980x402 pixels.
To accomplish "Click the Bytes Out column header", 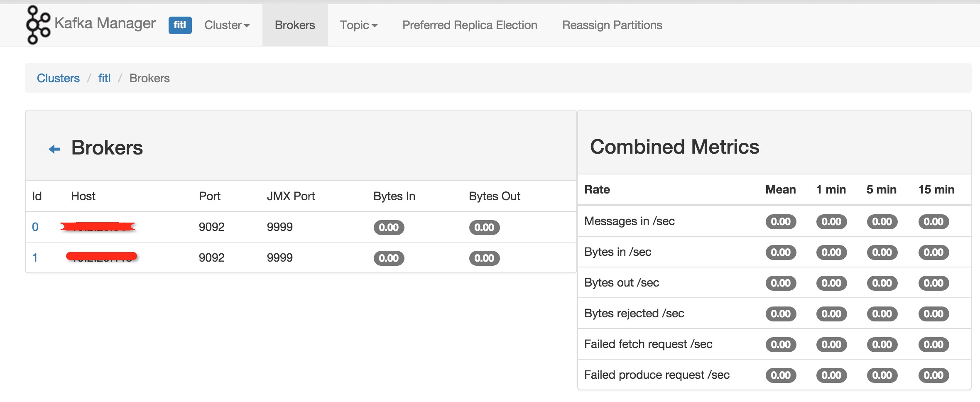I will click(494, 196).
